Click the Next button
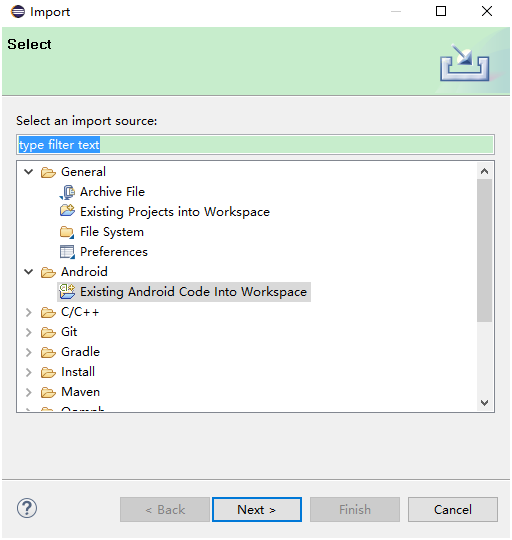512x540 pixels. (x=257, y=509)
